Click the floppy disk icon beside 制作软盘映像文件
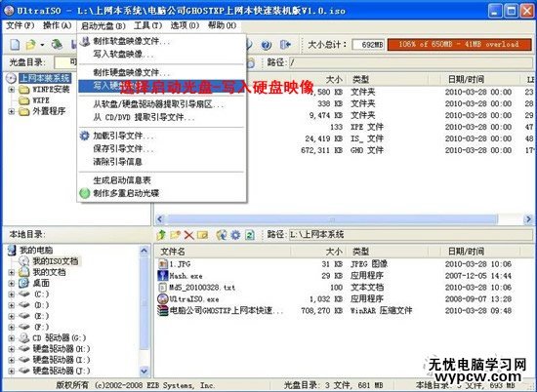 click(85, 41)
